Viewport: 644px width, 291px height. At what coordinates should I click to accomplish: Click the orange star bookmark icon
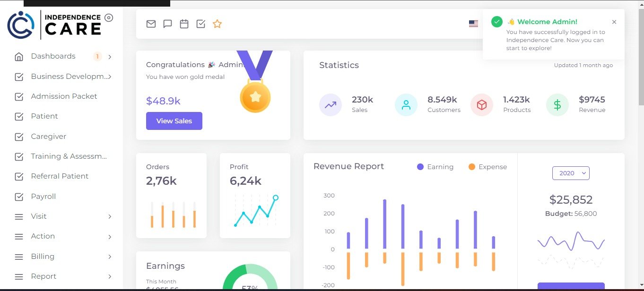pos(217,24)
